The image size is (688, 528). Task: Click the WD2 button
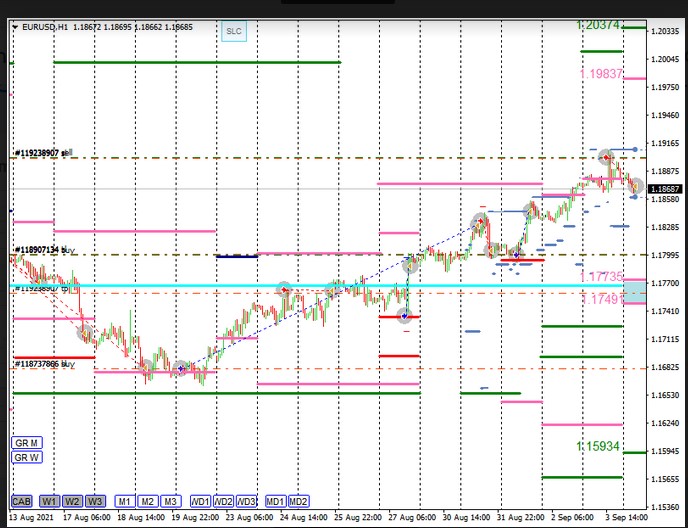tap(223, 501)
